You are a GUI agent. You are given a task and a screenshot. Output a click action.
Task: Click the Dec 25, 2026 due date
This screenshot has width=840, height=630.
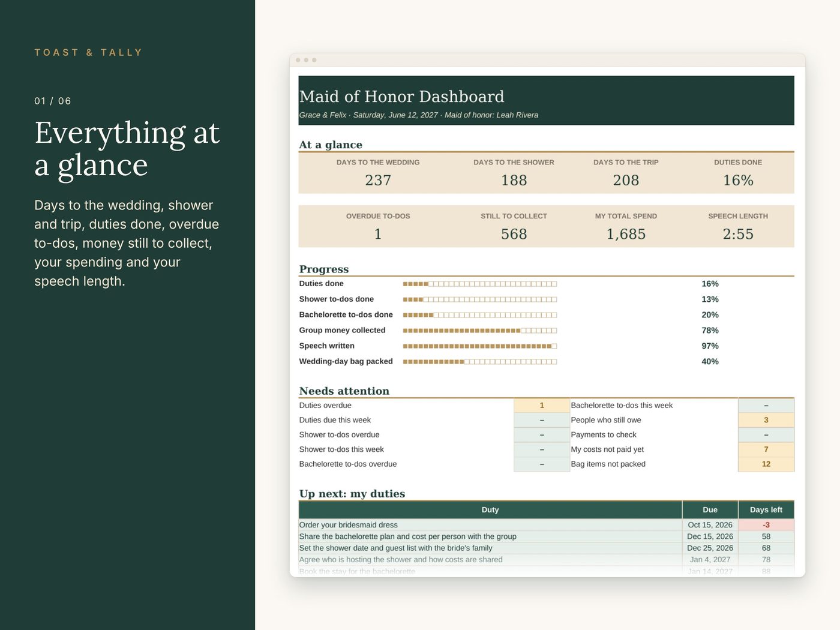pyautogui.click(x=710, y=548)
